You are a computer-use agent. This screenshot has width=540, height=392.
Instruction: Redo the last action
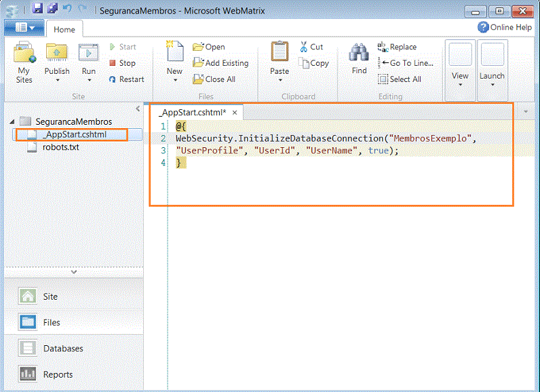click(x=82, y=8)
